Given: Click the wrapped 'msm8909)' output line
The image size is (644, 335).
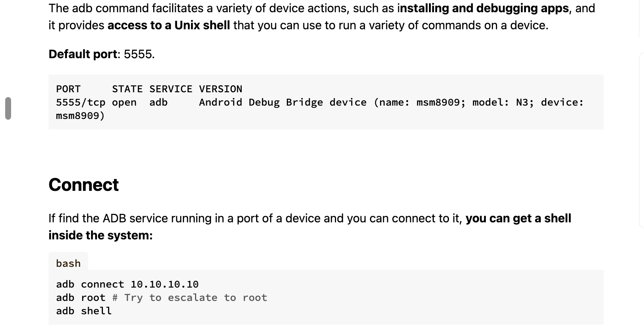Looking at the screenshot, I should coord(80,116).
